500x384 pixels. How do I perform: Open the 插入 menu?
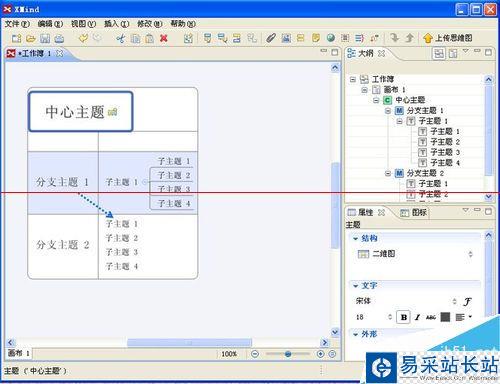(x=116, y=24)
